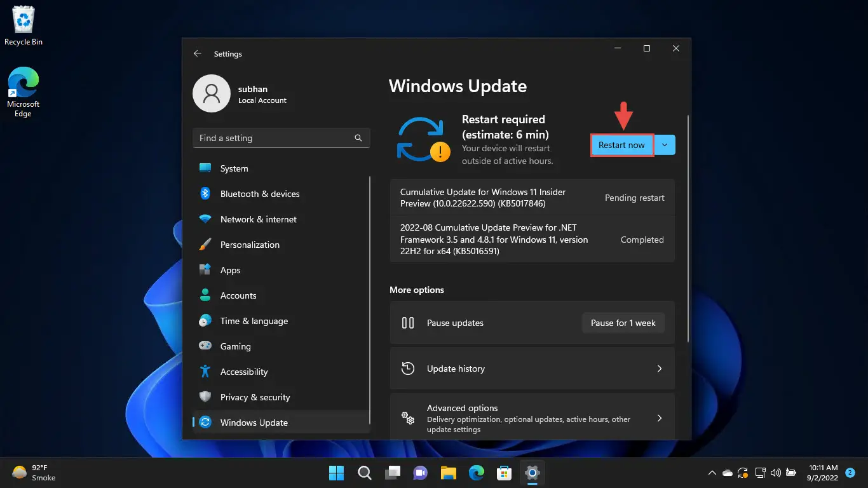Click the network tray icon

click(760, 473)
